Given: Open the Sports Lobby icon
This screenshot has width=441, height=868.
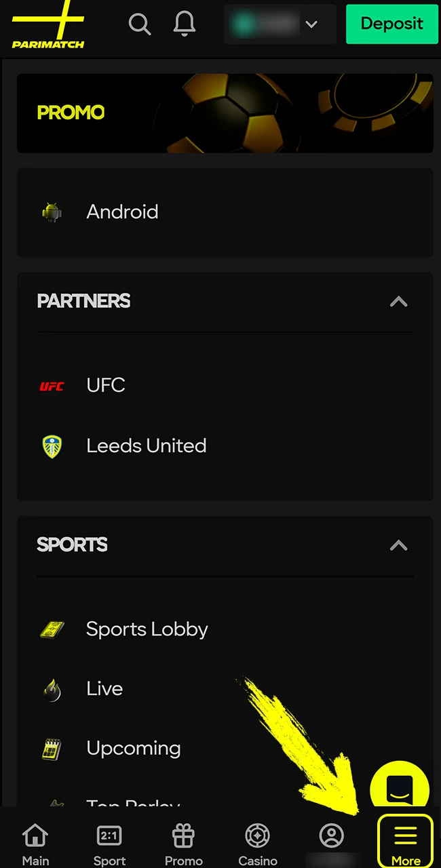Looking at the screenshot, I should tap(52, 629).
